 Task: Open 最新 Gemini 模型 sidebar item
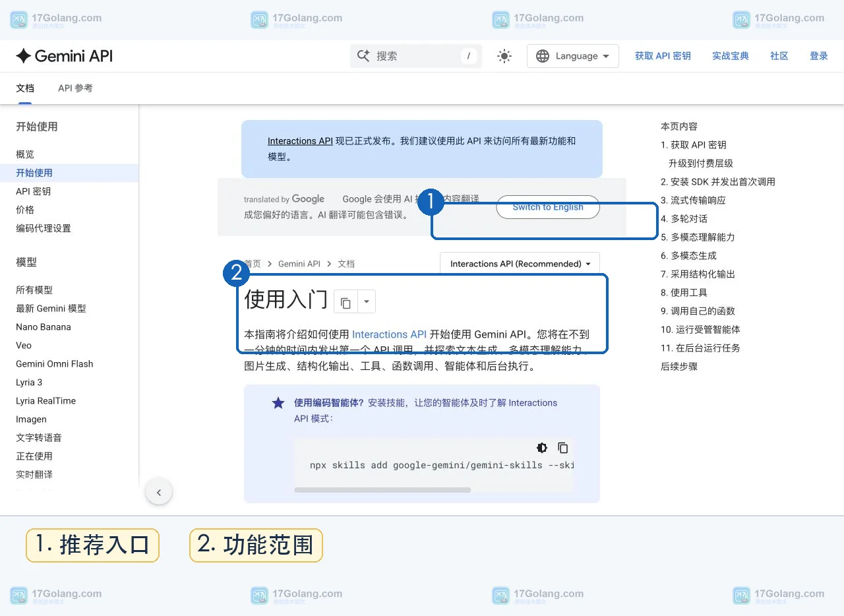pos(51,309)
